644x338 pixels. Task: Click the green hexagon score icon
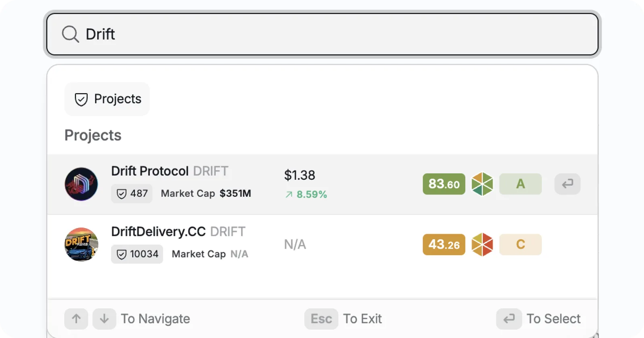pyautogui.click(x=482, y=184)
